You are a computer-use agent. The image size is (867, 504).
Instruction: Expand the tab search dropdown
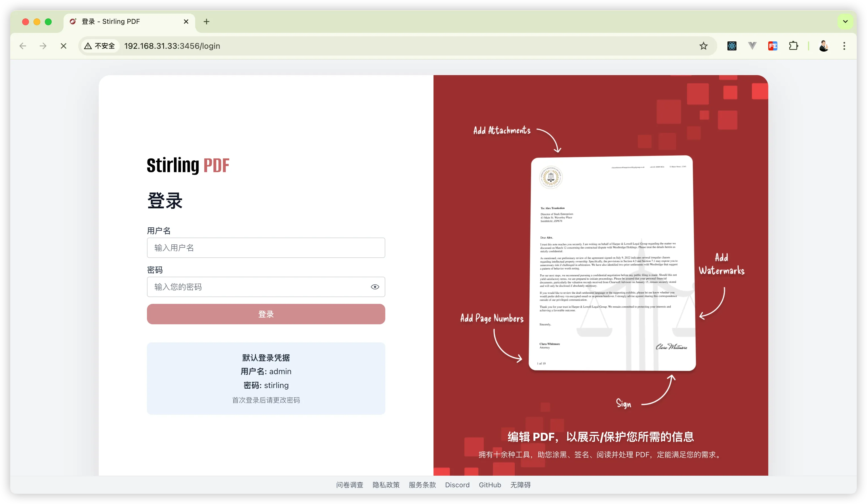click(845, 22)
